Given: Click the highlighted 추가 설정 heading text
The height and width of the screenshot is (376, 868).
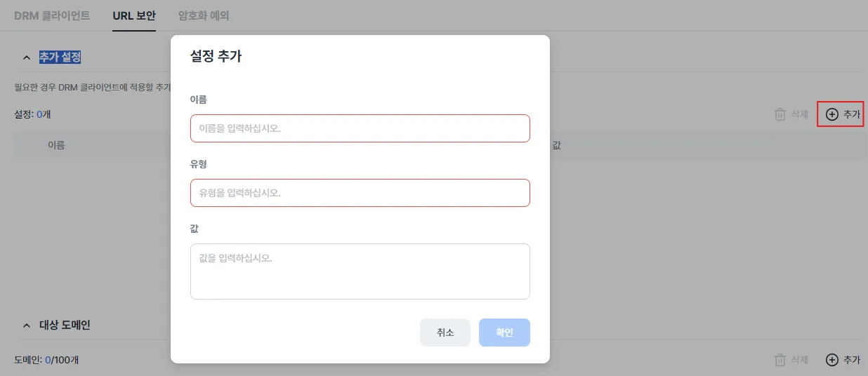Looking at the screenshot, I should pos(60,58).
